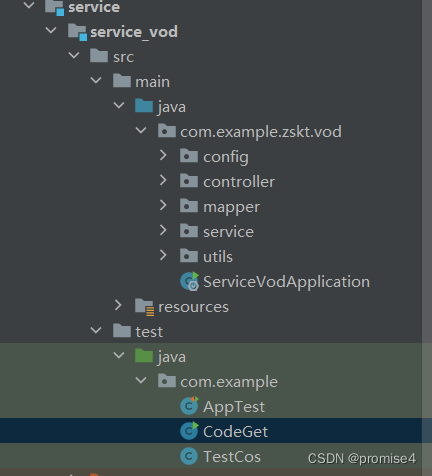Click the ServiceVodApplication Spring class icon
This screenshot has width=432, height=476.
[x=189, y=281]
